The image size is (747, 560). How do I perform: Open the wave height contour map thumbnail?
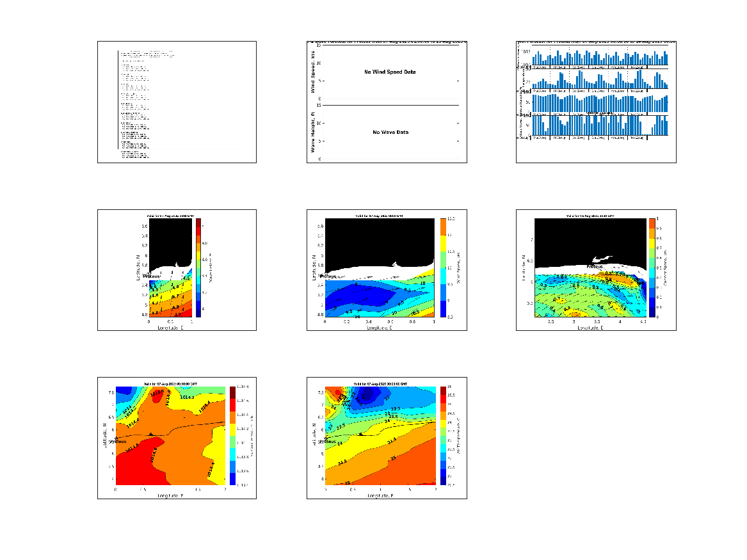177,270
